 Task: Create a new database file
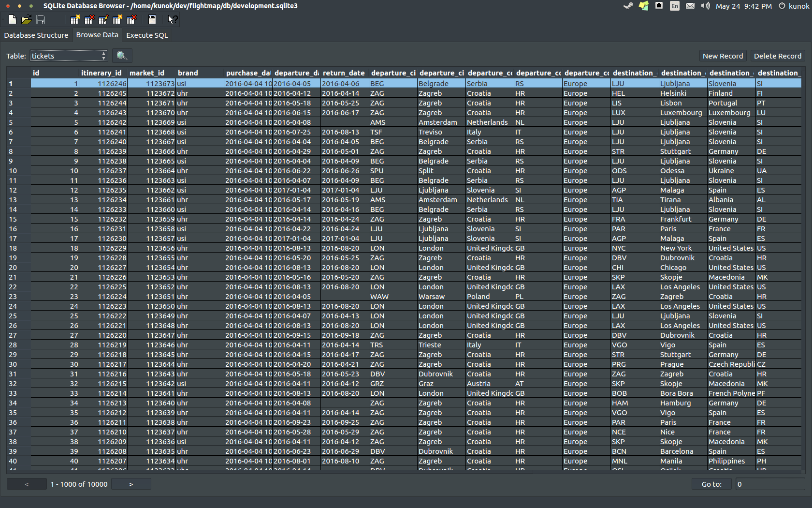click(13, 19)
